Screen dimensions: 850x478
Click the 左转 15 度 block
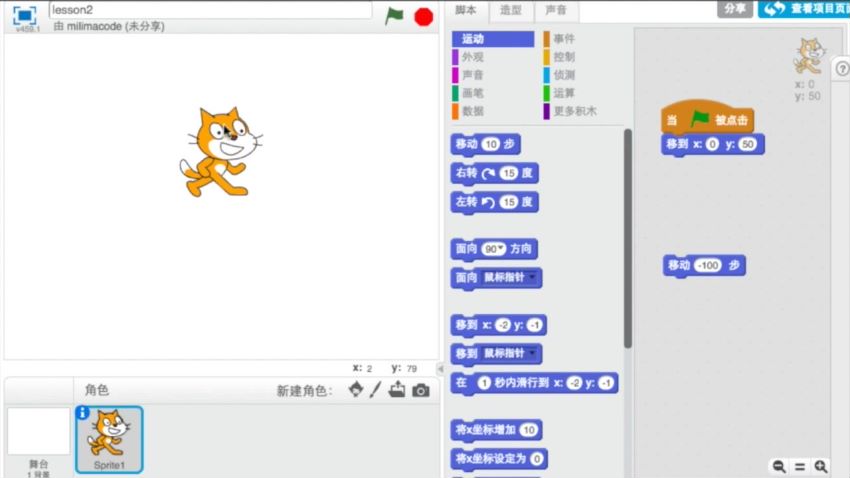(494, 202)
